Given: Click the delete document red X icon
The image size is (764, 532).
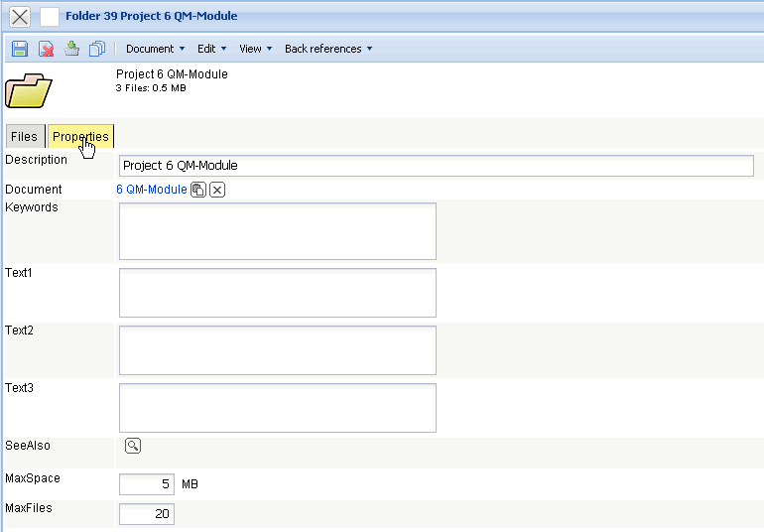Looking at the screenshot, I should pos(46,49).
